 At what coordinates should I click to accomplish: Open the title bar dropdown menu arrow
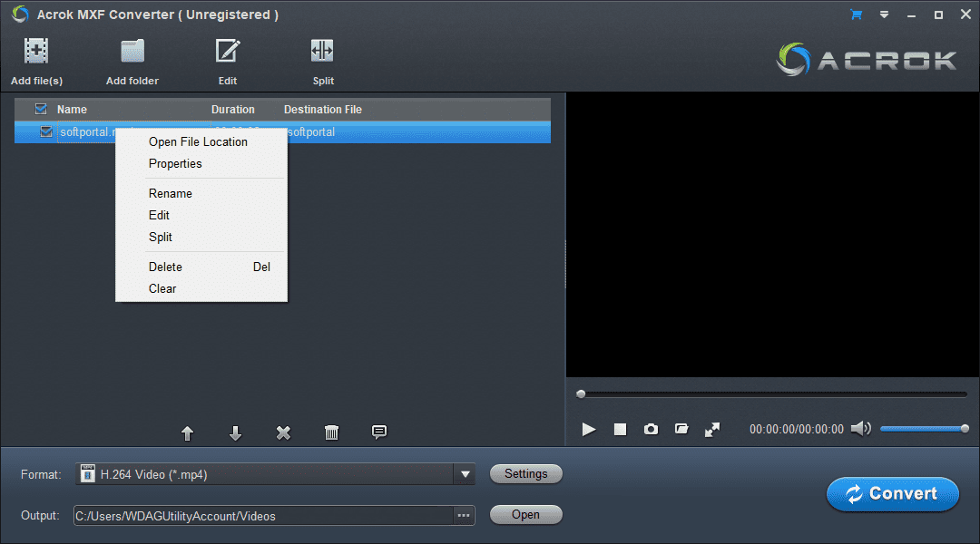[x=884, y=15]
